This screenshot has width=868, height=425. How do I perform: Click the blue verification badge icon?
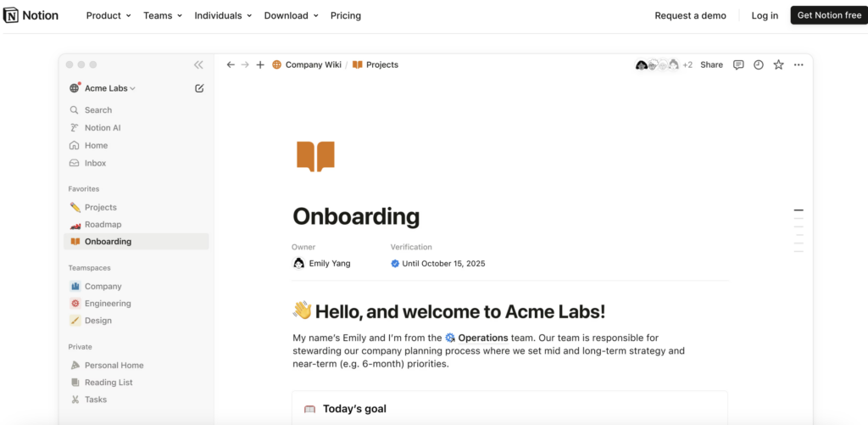(395, 264)
